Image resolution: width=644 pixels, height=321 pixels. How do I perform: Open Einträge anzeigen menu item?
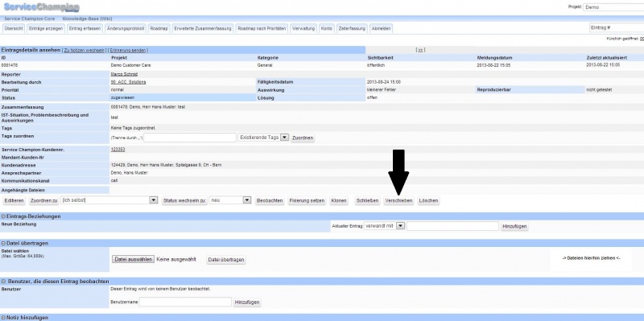coord(46,28)
